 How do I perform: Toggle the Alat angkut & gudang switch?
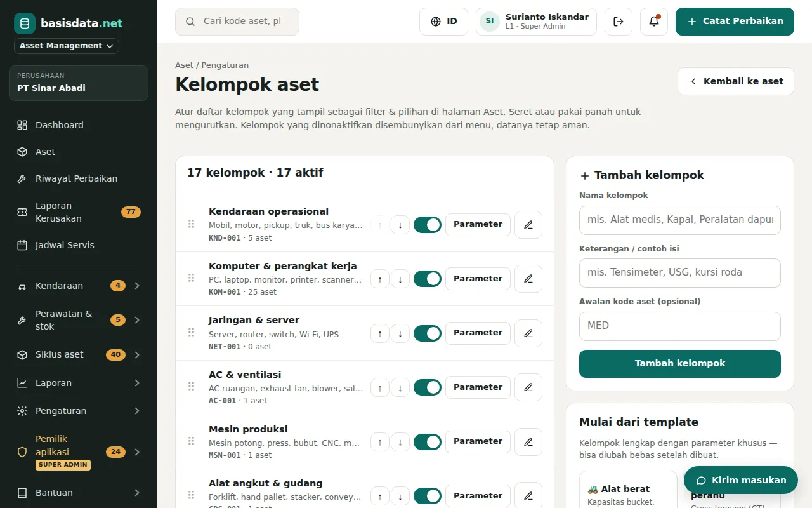coord(428,496)
